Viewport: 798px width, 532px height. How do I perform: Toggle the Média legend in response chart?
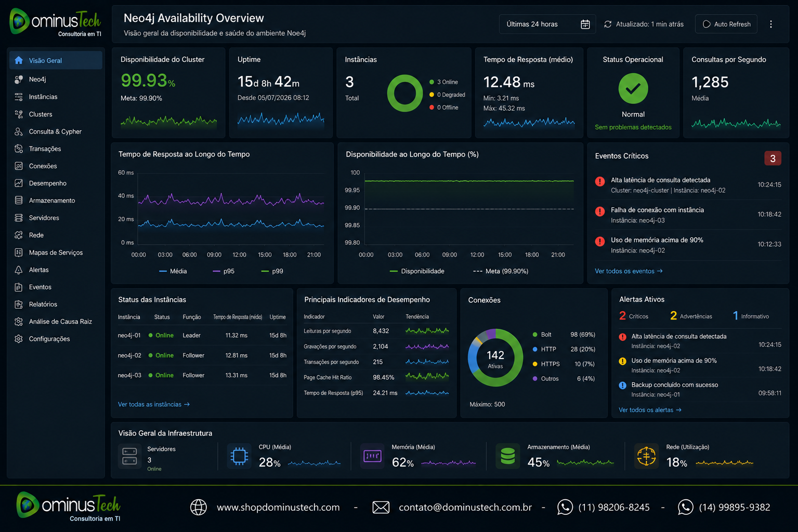(x=173, y=271)
